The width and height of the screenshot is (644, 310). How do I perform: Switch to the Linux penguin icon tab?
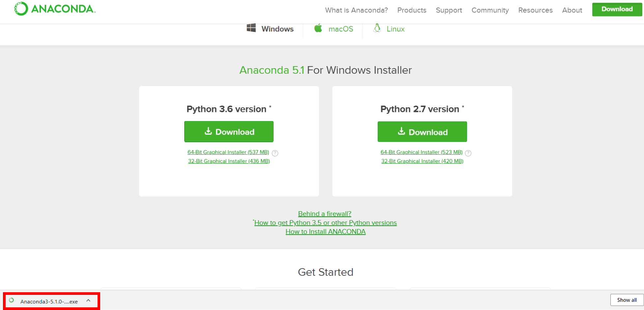377,29
